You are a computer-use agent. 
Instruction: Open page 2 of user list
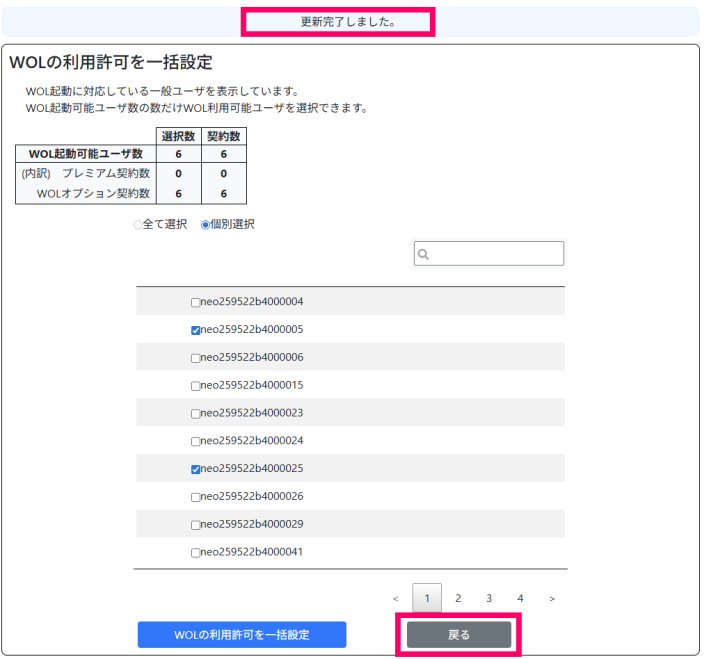point(458,598)
